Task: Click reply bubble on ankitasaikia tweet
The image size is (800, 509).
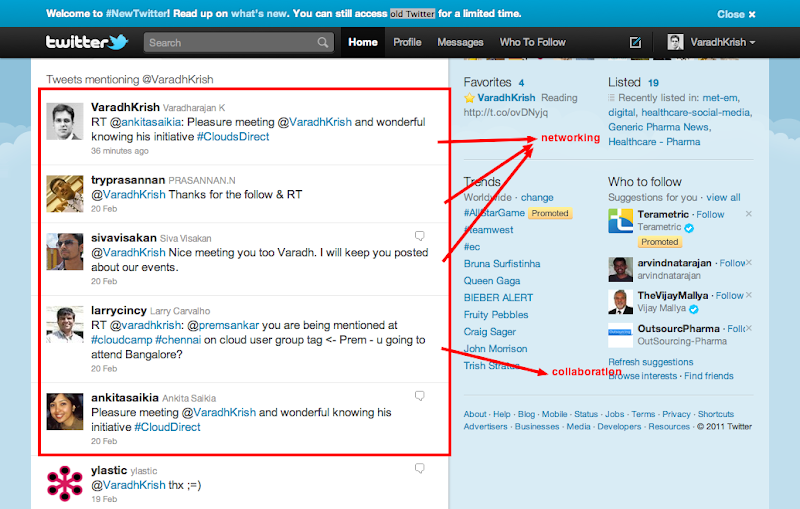Action: pos(419,396)
